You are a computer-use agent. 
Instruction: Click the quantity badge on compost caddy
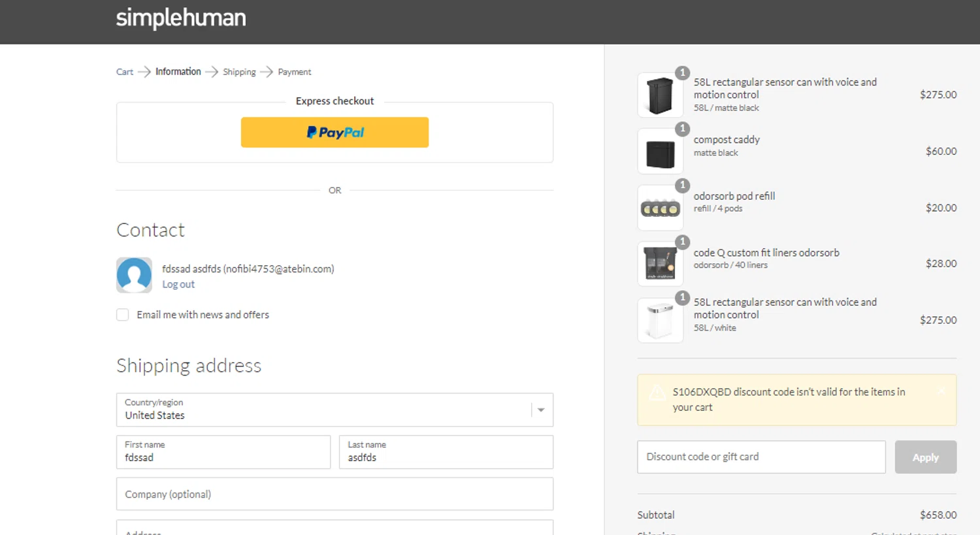[x=682, y=129]
